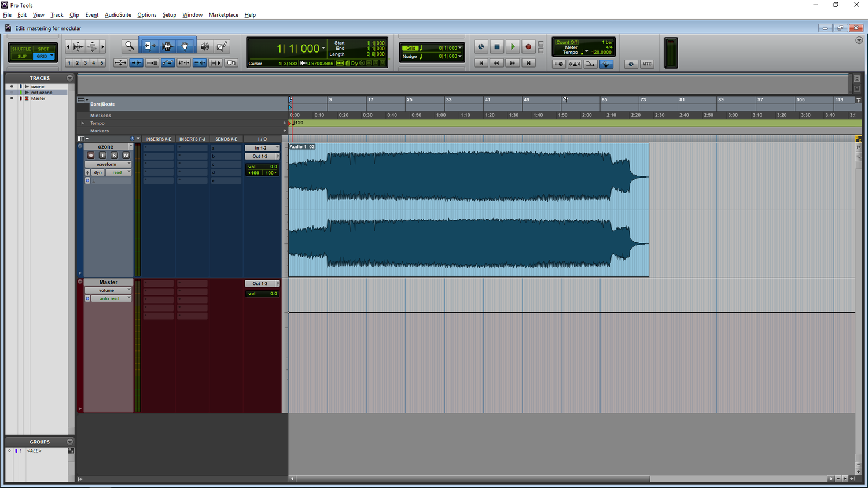The height and width of the screenshot is (488, 868).
Task: Open ozone input In 1-2 selector
Action: point(262,148)
